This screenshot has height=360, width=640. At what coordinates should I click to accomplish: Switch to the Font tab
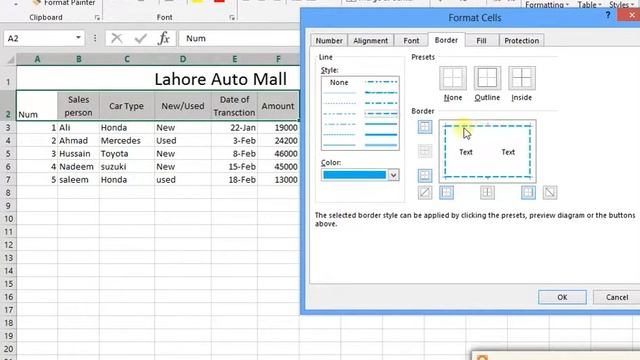click(x=411, y=40)
